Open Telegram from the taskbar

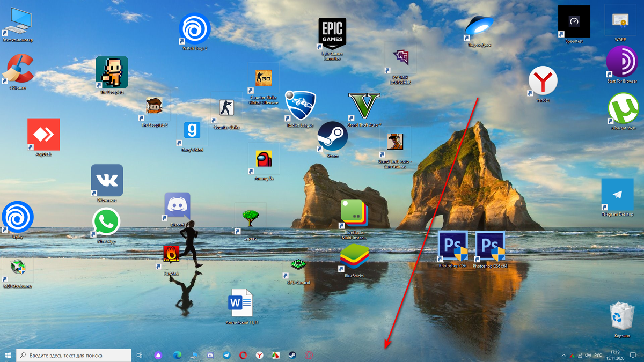point(226,355)
